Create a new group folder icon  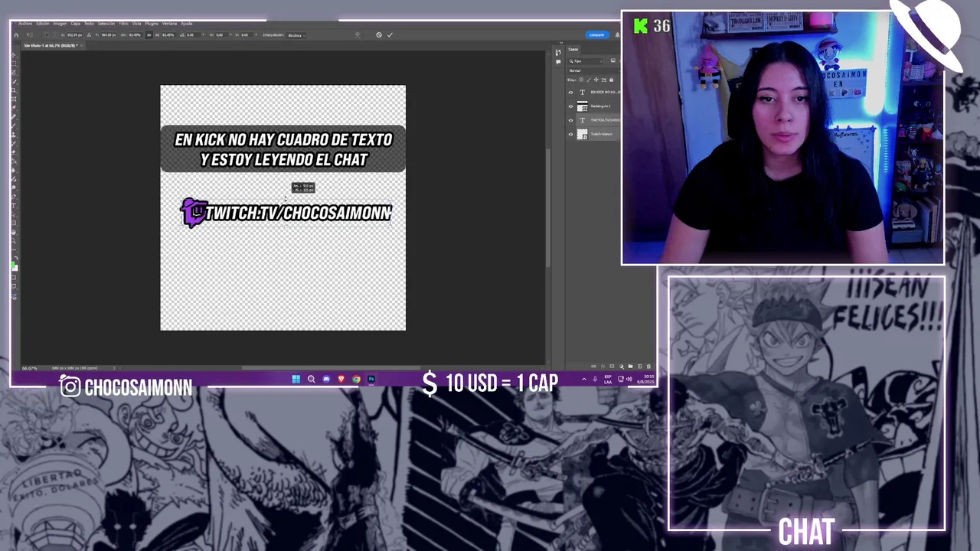pos(630,366)
